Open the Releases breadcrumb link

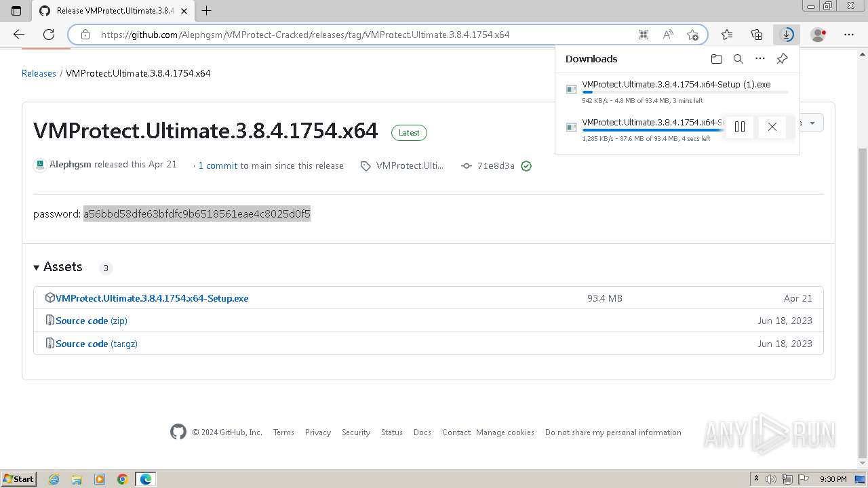coord(39,73)
